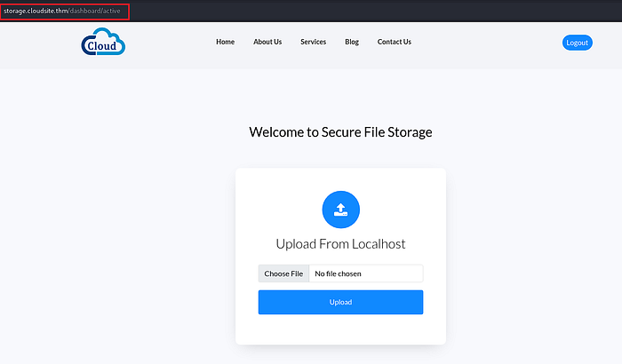Click the Choose File button
The image size is (622, 364).
pos(283,273)
